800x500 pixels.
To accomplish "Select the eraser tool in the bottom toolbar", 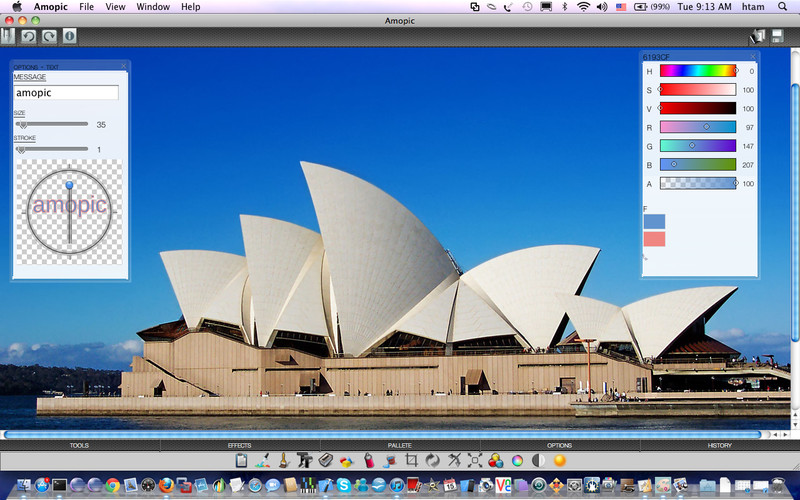I will pyautogui.click(x=325, y=460).
